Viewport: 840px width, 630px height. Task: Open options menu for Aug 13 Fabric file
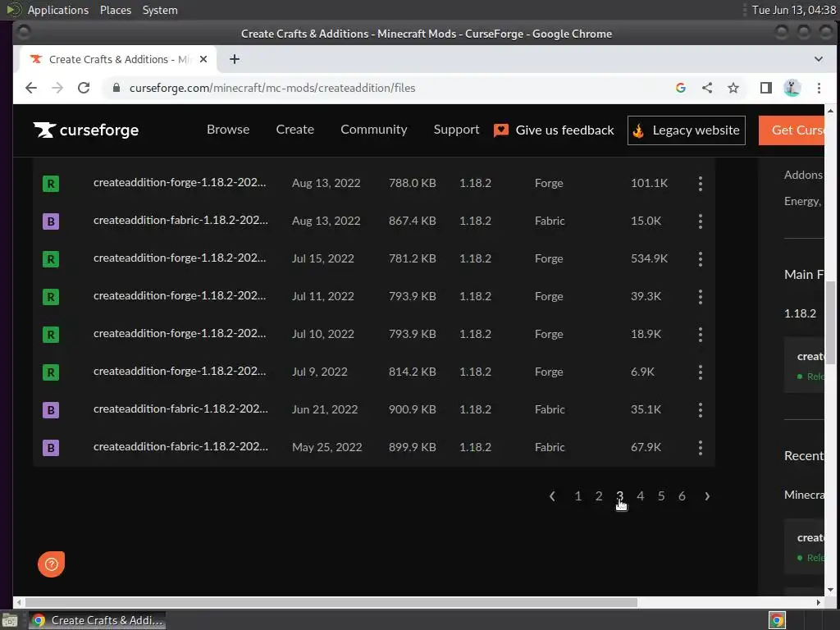click(701, 221)
